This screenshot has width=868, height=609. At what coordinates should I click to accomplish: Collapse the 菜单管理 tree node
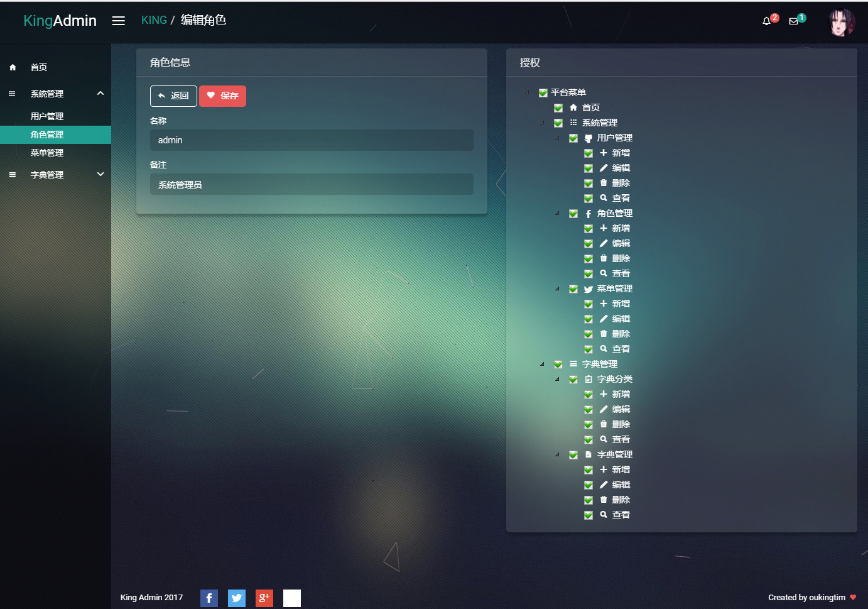click(x=557, y=289)
